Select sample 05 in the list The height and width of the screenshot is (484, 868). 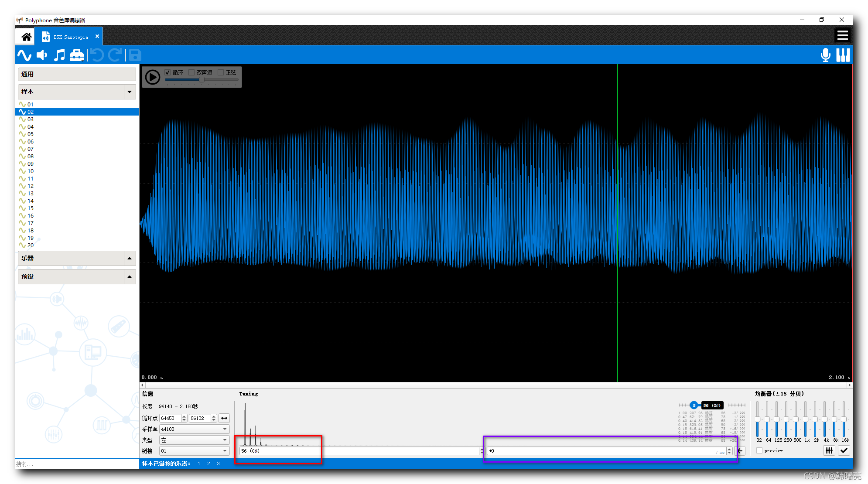pos(31,134)
